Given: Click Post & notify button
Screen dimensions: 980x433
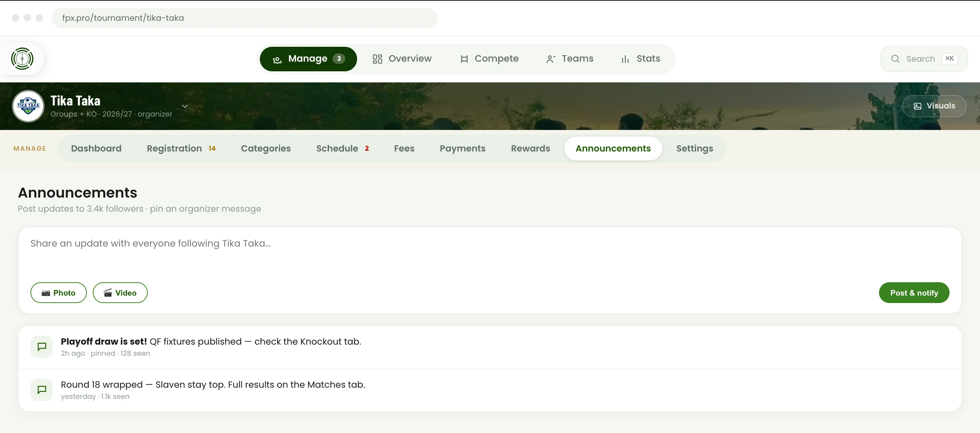Looking at the screenshot, I should click(914, 293).
